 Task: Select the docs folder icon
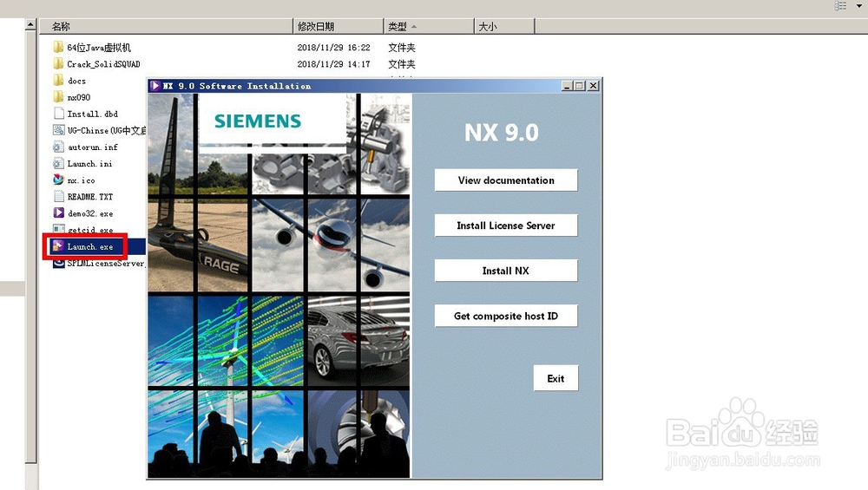pyautogui.click(x=59, y=80)
